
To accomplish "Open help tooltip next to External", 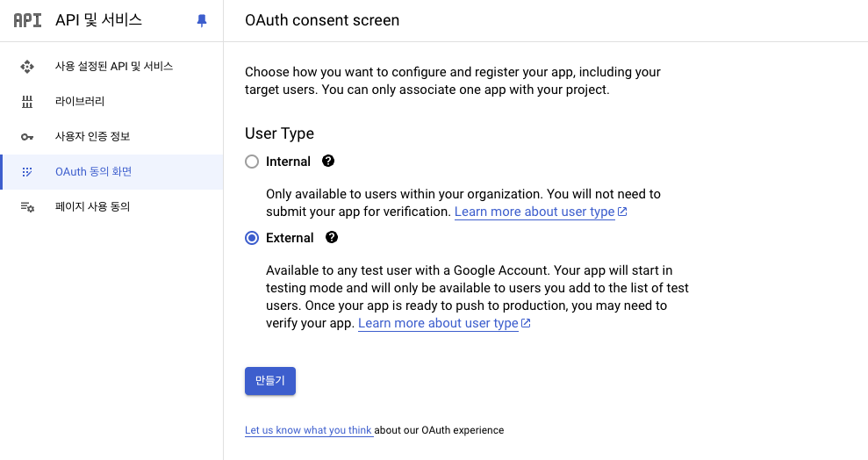I will [x=331, y=238].
